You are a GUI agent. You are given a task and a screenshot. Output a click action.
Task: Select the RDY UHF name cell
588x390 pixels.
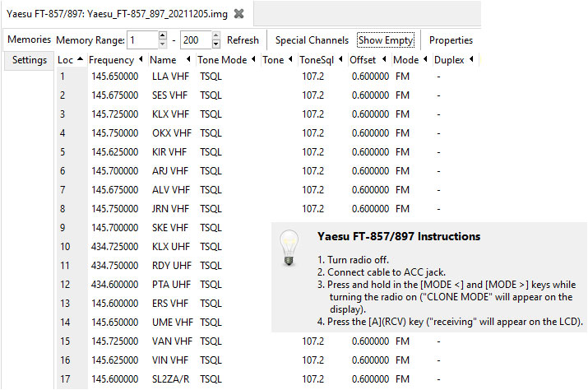click(172, 266)
